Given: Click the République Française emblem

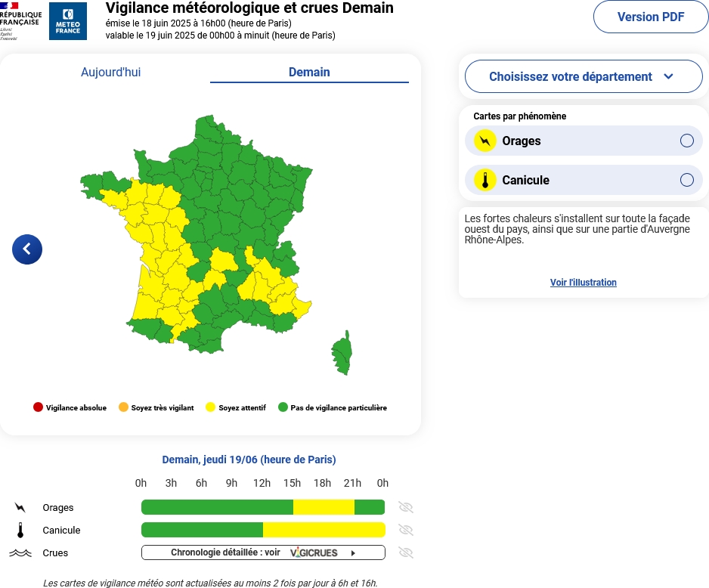Looking at the screenshot, I should [20, 21].
